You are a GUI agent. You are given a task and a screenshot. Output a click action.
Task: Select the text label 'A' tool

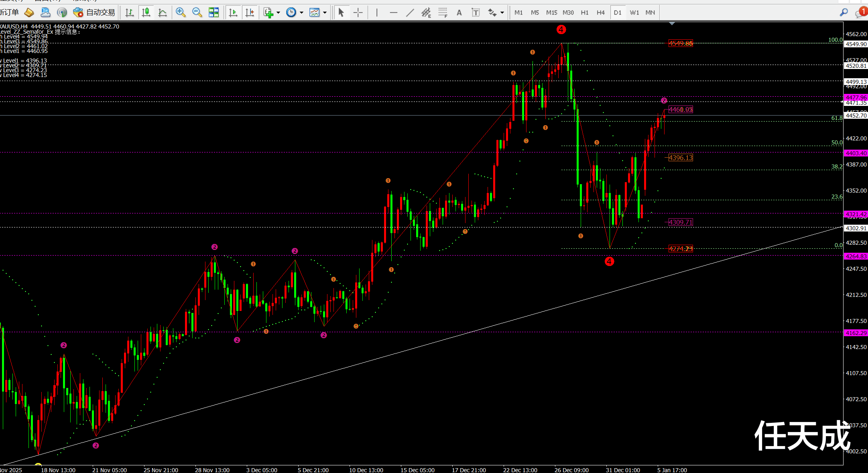pos(459,13)
